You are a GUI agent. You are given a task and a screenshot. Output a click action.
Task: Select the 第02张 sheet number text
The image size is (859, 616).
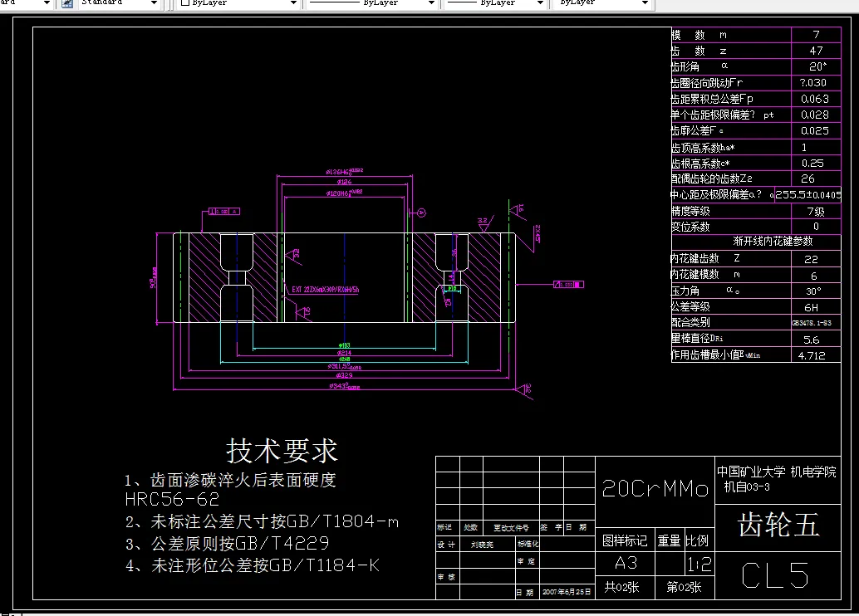[684, 587]
